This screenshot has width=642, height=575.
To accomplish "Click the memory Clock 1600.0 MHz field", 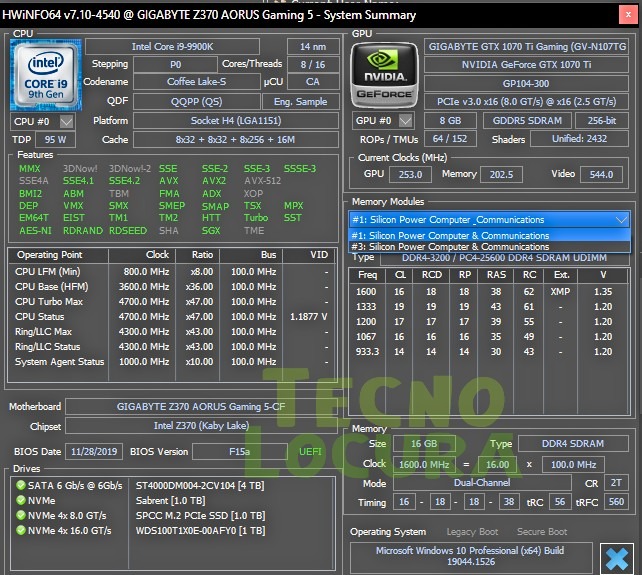I will (x=424, y=465).
